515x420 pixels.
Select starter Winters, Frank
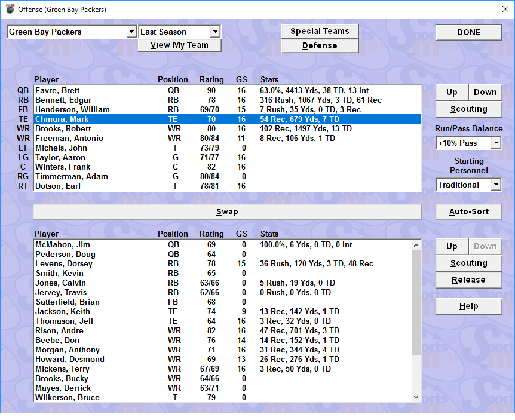pyautogui.click(x=228, y=167)
